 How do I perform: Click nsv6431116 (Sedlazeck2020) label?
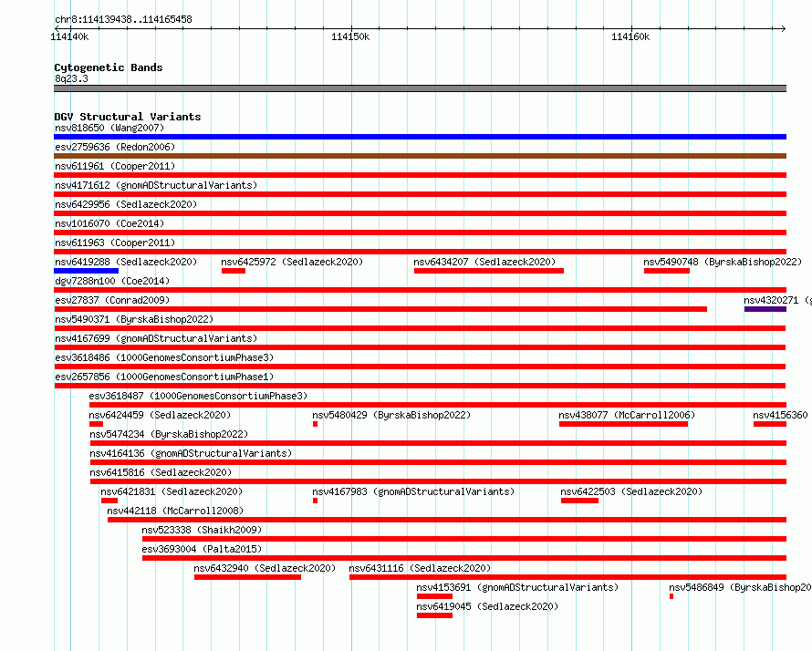pos(420,568)
